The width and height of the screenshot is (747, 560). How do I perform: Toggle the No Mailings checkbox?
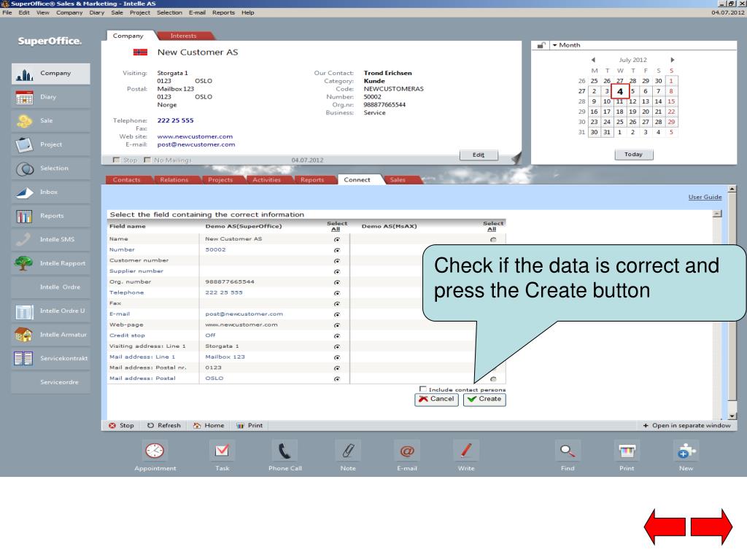tap(147, 160)
